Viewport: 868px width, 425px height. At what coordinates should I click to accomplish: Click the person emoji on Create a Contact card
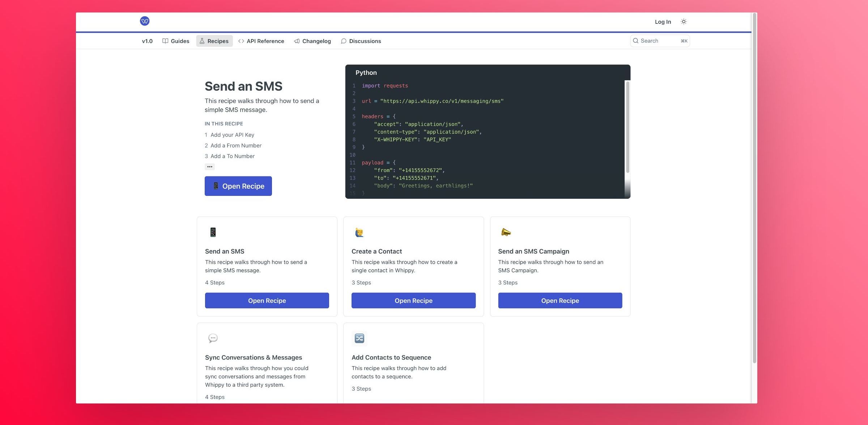359,232
